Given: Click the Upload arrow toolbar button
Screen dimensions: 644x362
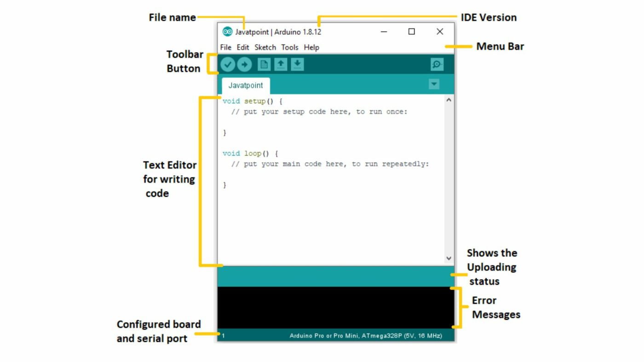Looking at the screenshot, I should click(244, 65).
